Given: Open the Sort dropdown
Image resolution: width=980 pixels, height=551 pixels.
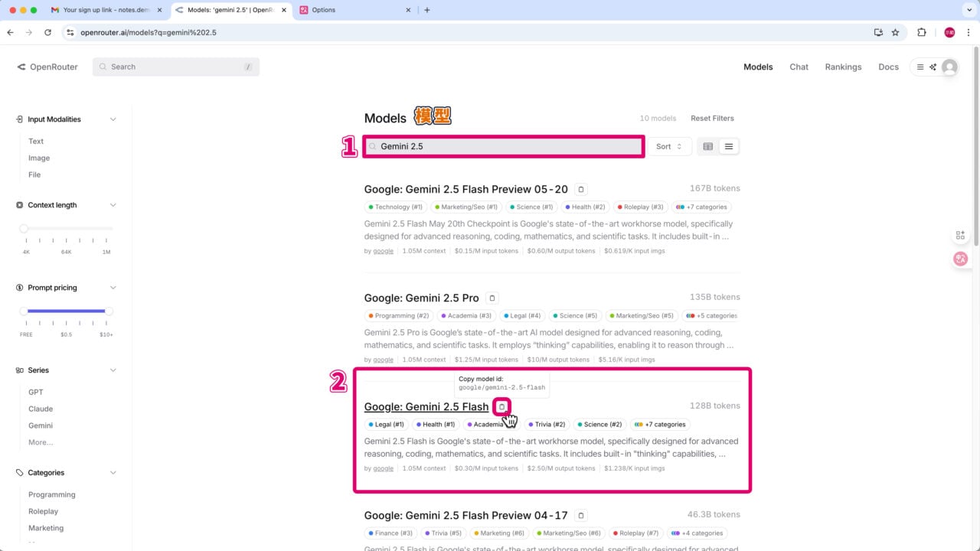Looking at the screenshot, I should coord(669,146).
